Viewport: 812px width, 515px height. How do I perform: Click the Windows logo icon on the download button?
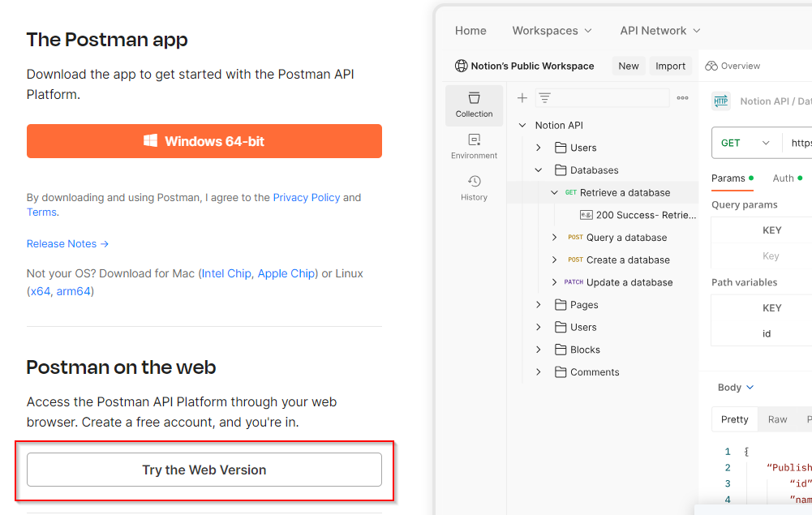point(150,140)
